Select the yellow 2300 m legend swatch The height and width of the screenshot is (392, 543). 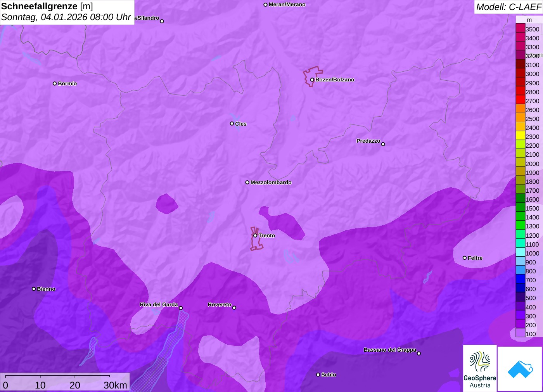[521, 135]
